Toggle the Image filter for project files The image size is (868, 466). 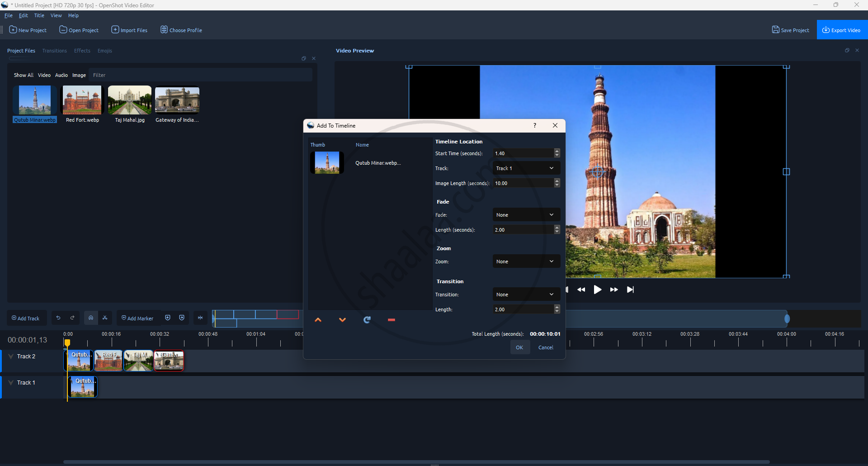79,75
